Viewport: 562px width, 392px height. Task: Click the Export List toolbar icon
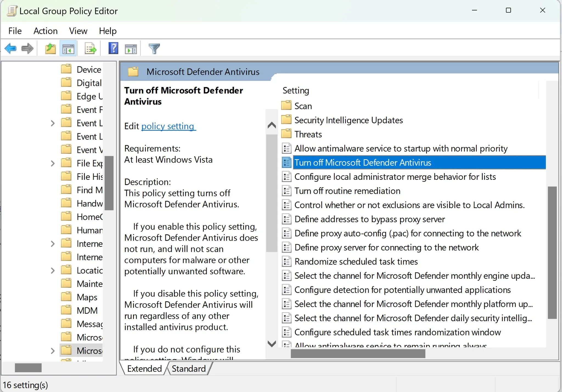click(90, 49)
